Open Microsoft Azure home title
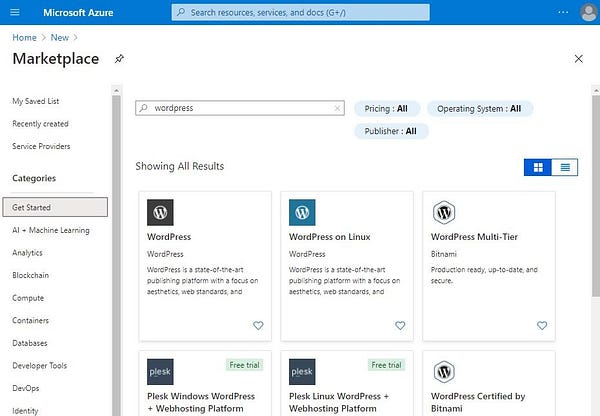This screenshot has width=600, height=416. (x=78, y=13)
